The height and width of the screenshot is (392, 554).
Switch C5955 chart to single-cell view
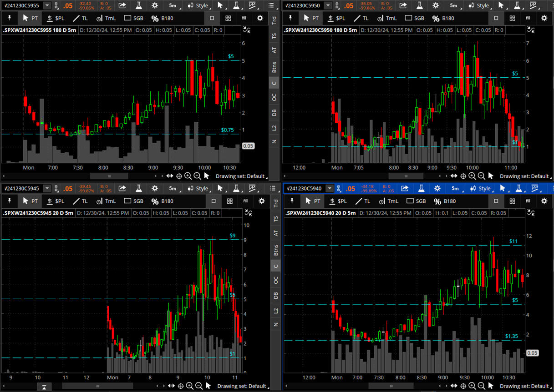pyautogui.click(x=212, y=18)
